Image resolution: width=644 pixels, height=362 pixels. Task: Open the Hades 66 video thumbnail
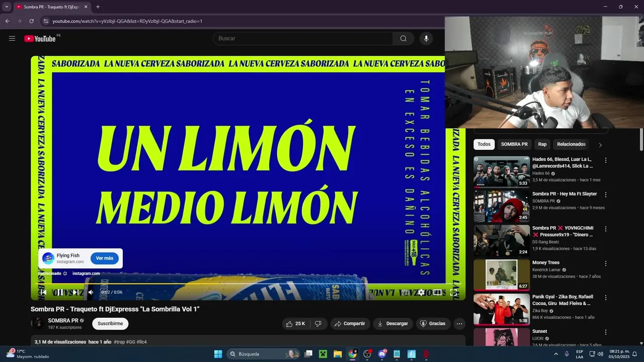coord(501,171)
